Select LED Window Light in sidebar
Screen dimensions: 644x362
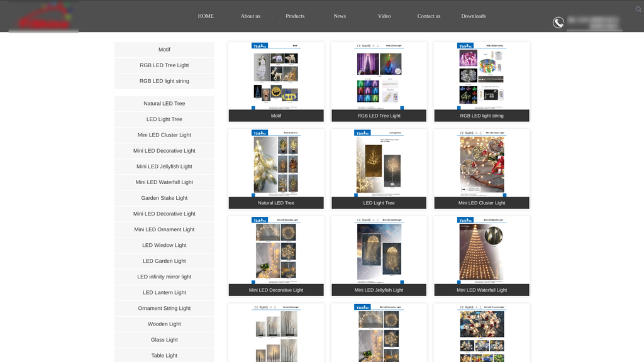tap(164, 245)
